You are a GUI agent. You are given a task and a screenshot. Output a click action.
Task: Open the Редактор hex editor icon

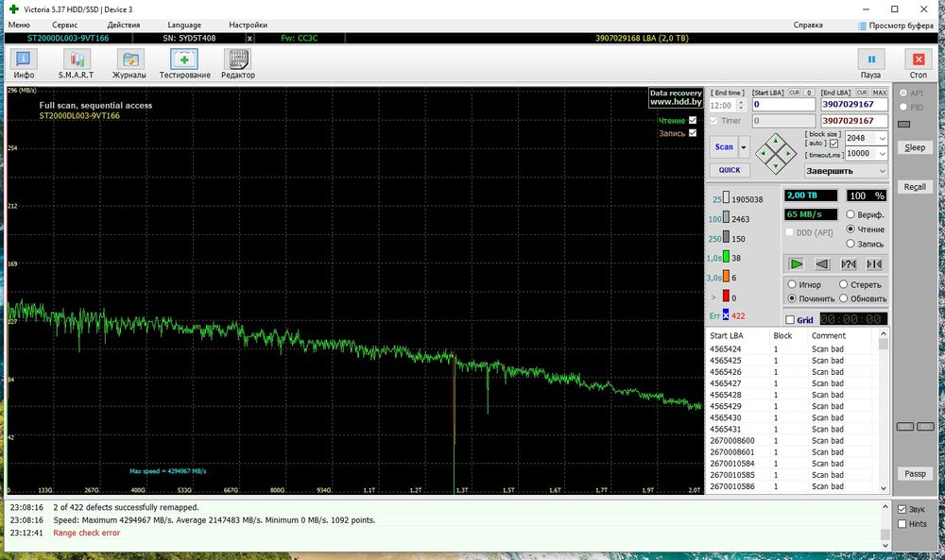237,63
